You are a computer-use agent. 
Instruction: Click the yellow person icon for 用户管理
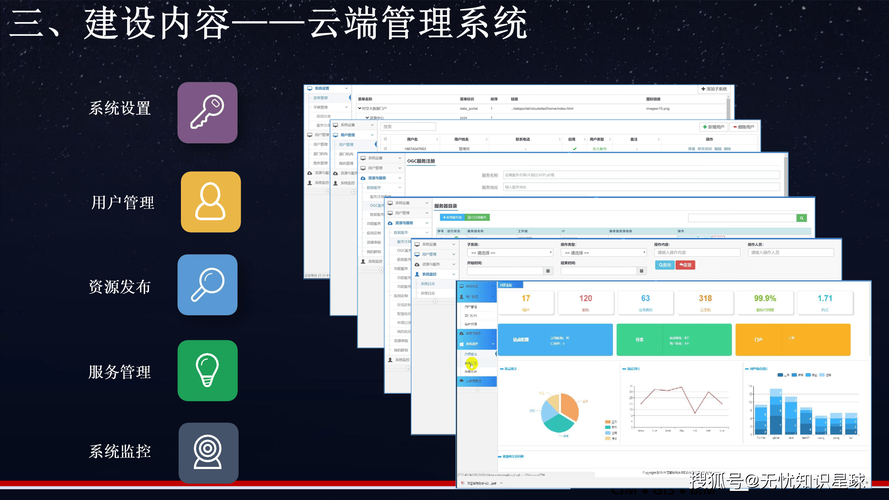(211, 202)
